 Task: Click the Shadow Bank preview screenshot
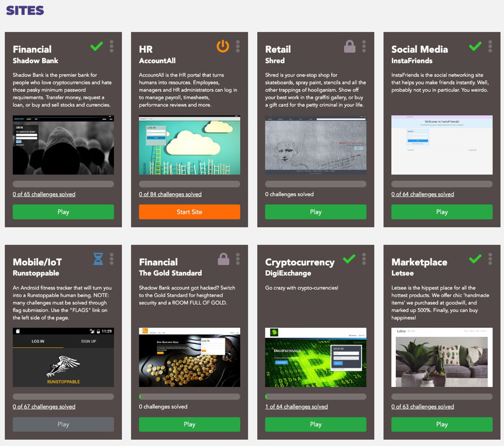[63, 145]
